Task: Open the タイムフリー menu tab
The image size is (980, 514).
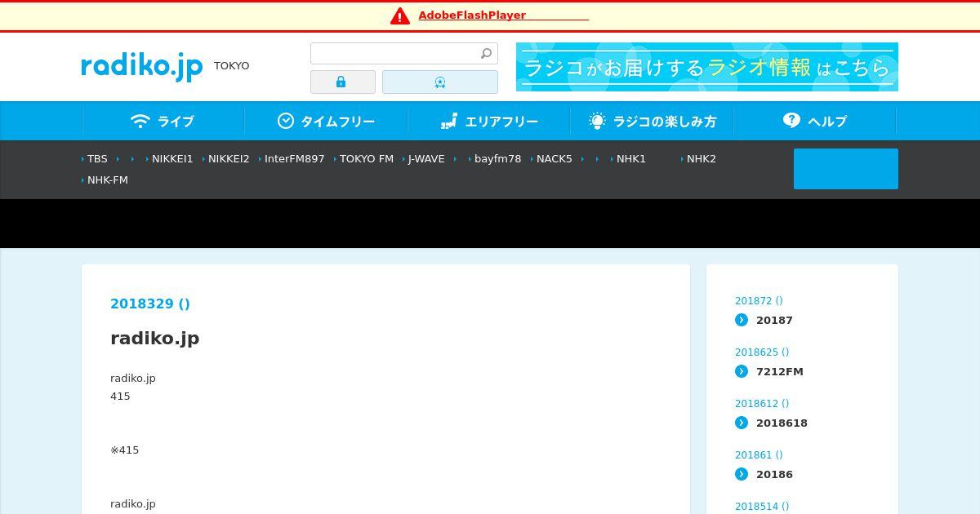Action: [x=327, y=121]
